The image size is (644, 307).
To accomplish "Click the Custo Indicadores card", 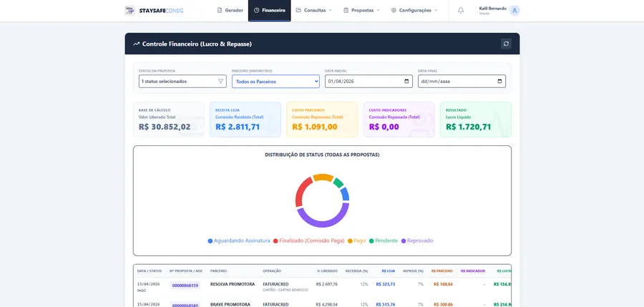I will [399, 120].
